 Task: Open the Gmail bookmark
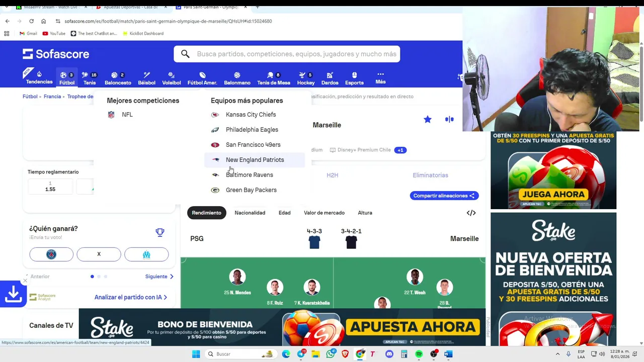[x=28, y=33]
